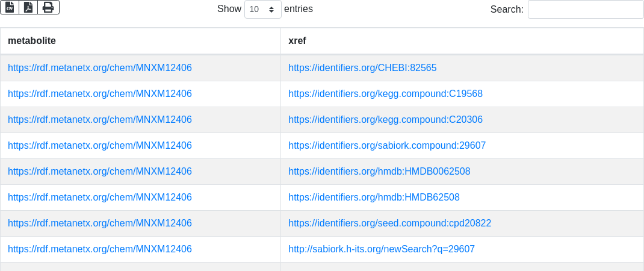The height and width of the screenshot is (271, 644).
Task: Open kegg.compound:C19568 link
Action: click(385, 94)
